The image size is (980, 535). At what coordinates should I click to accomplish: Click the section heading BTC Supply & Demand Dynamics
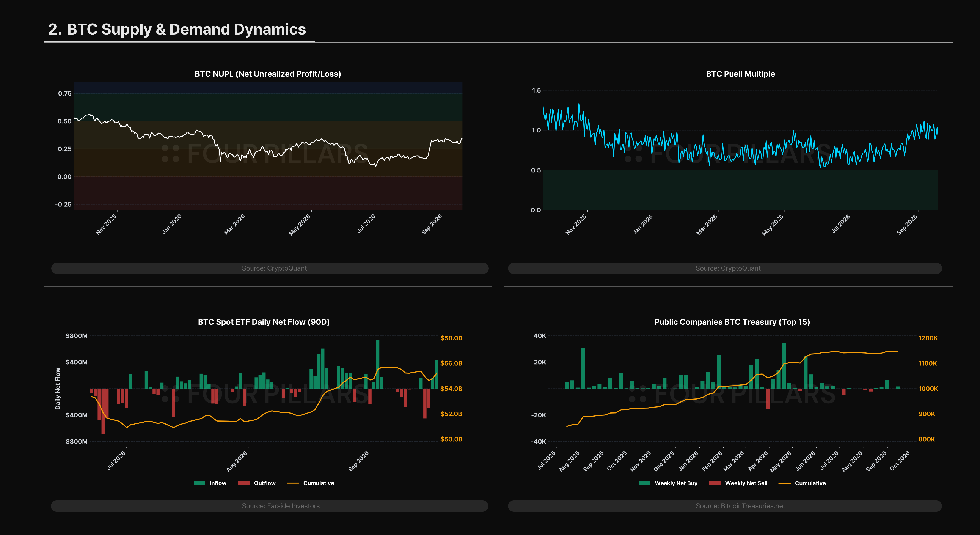tap(177, 29)
